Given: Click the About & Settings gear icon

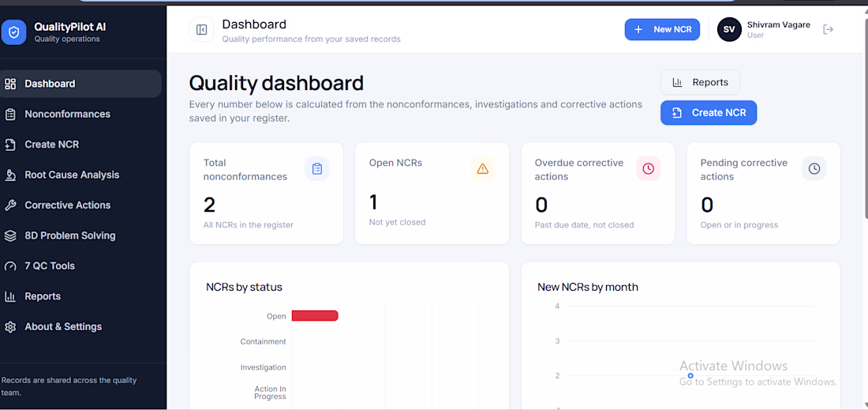Looking at the screenshot, I should 10,327.
